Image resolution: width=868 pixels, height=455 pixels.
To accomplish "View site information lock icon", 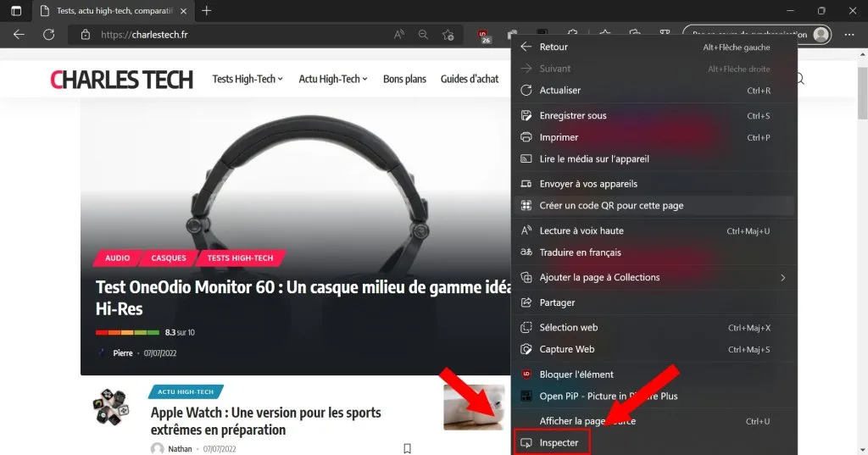I will point(86,35).
